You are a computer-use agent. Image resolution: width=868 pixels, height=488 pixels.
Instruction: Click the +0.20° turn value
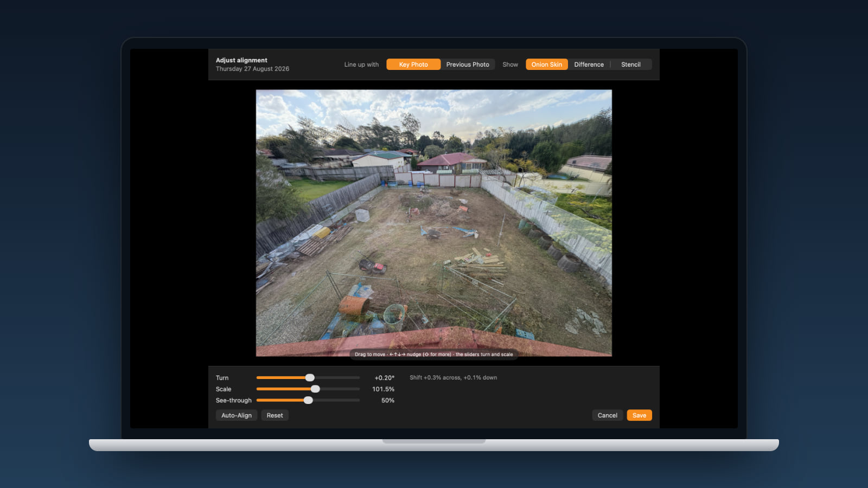coord(385,378)
